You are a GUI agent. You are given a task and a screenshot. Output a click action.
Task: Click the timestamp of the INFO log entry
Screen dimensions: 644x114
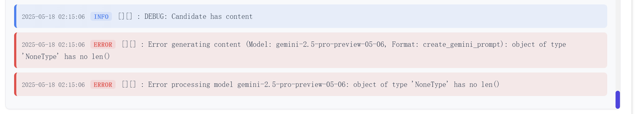pos(53,17)
